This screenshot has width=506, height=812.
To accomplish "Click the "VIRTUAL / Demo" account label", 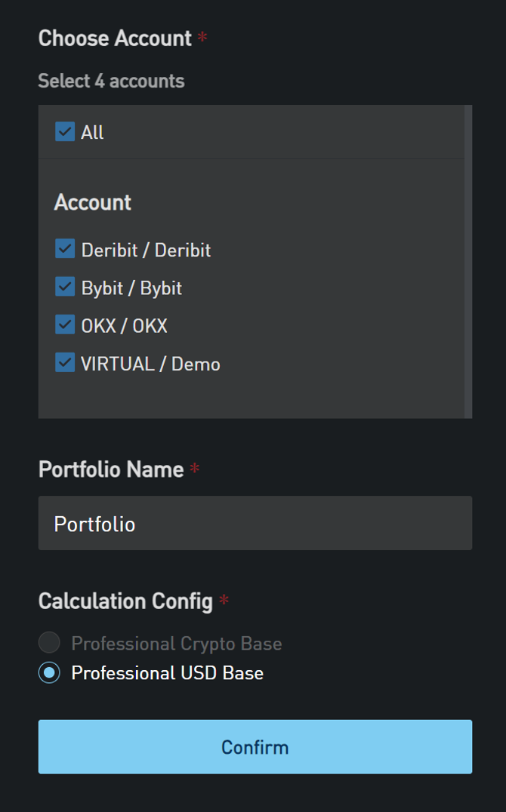I will [x=150, y=364].
